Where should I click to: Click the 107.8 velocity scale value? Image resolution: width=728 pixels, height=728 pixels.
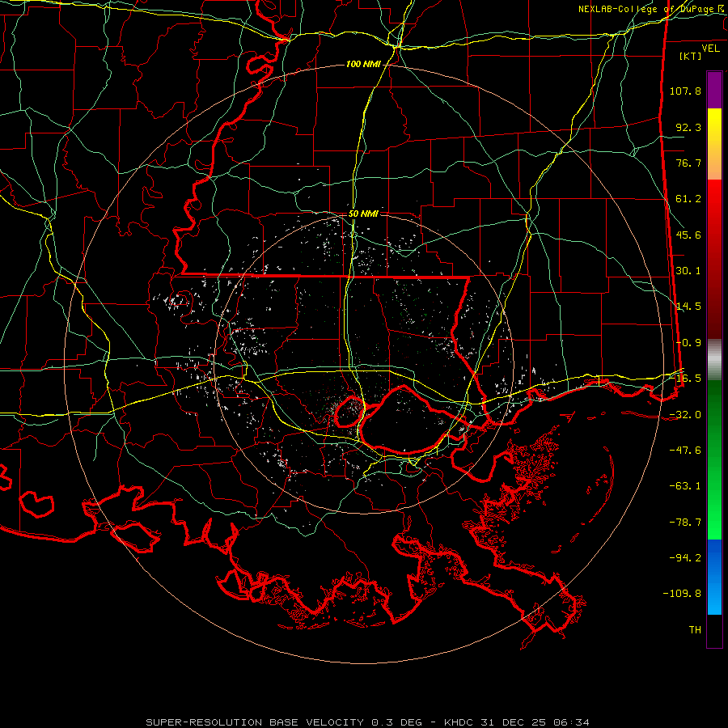pyautogui.click(x=685, y=91)
